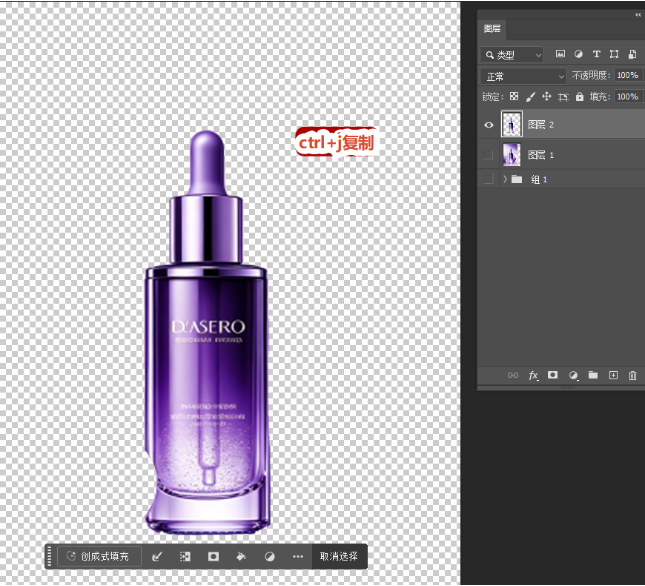Filter layers by smart object icon
This screenshot has width=645, height=586.
point(632,54)
